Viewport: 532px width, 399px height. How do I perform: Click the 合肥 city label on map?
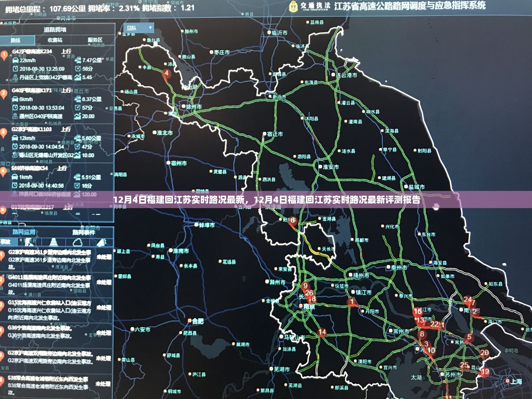pos(198,321)
